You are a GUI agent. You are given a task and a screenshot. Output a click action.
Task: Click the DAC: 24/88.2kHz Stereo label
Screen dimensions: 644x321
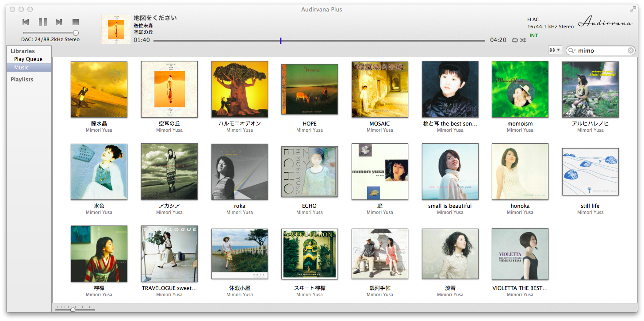pos(50,40)
